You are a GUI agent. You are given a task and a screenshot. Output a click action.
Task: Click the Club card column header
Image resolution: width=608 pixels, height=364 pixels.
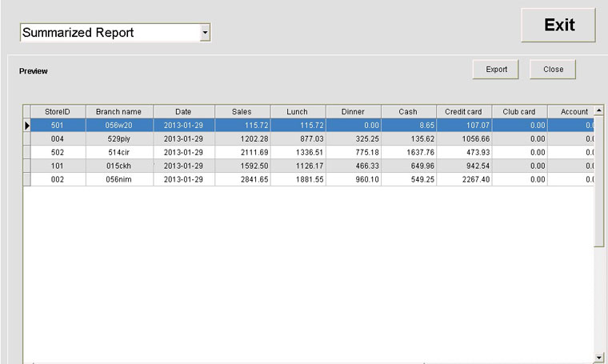(x=519, y=112)
